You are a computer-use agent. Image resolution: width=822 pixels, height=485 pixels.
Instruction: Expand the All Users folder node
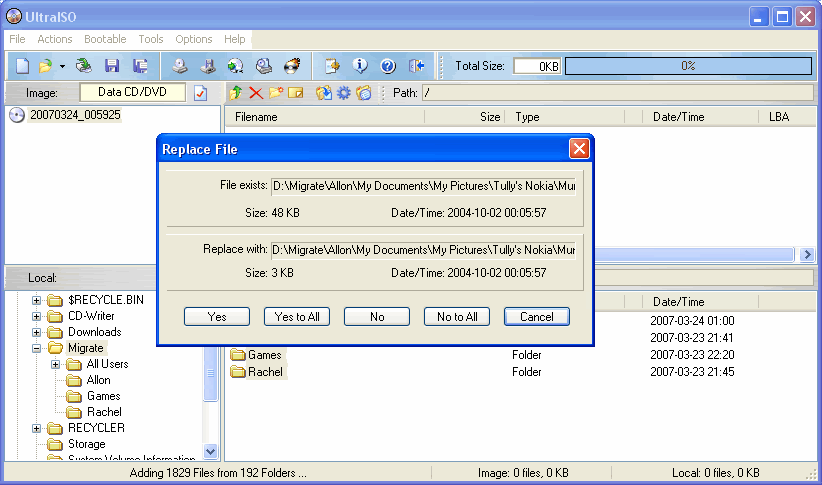coord(56,364)
